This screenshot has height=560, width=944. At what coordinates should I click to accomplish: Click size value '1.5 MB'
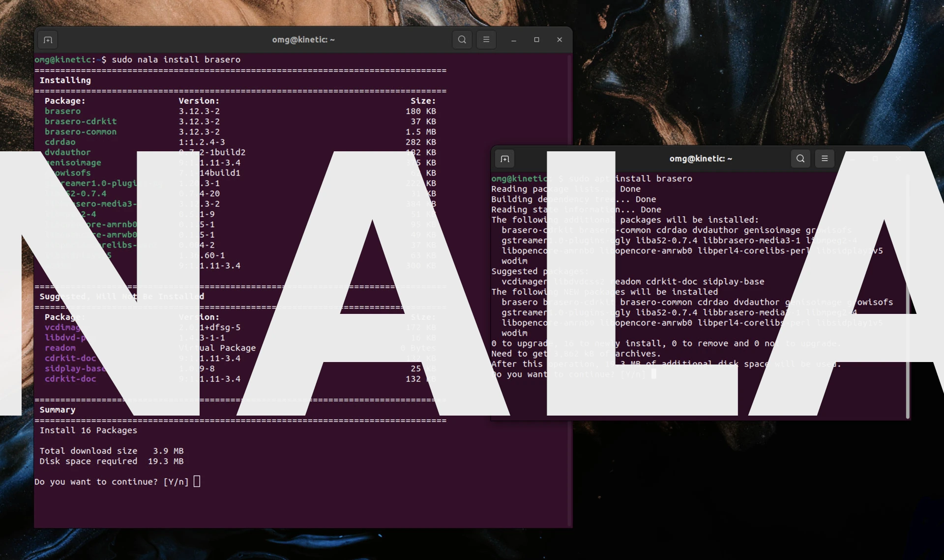click(x=421, y=132)
